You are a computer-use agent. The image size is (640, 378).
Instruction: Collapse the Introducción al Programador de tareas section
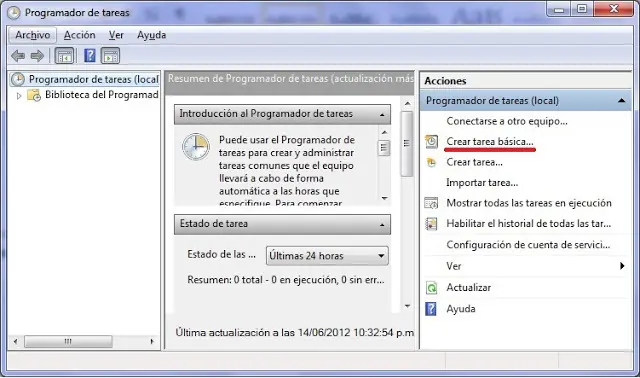382,115
